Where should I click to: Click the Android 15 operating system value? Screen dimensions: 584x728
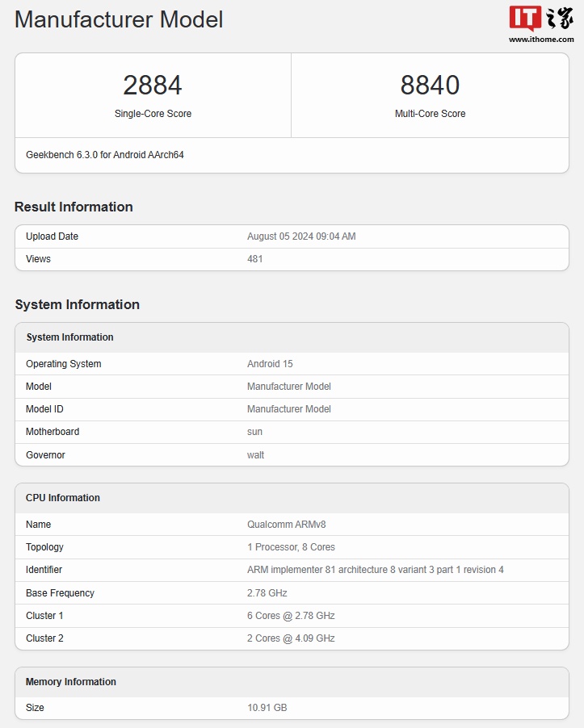click(270, 364)
